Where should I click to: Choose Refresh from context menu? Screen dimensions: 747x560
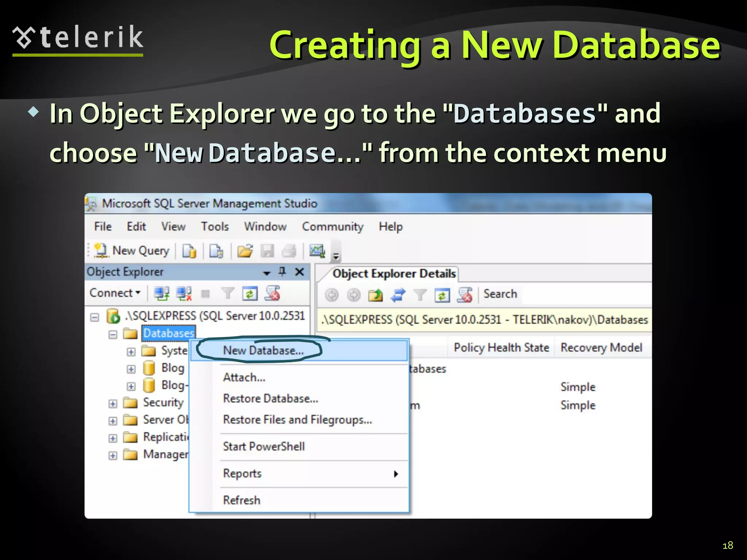pos(299,500)
